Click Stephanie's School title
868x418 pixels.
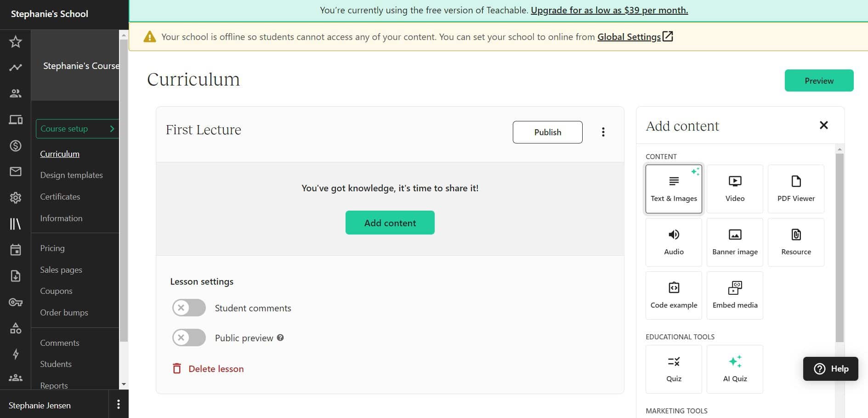[x=49, y=14]
